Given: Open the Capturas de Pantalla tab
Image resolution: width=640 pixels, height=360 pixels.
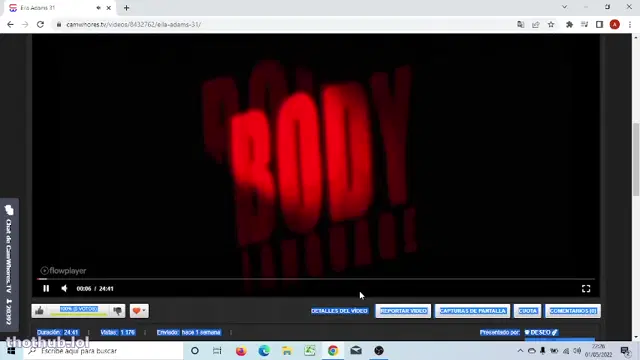Looking at the screenshot, I should (472, 311).
